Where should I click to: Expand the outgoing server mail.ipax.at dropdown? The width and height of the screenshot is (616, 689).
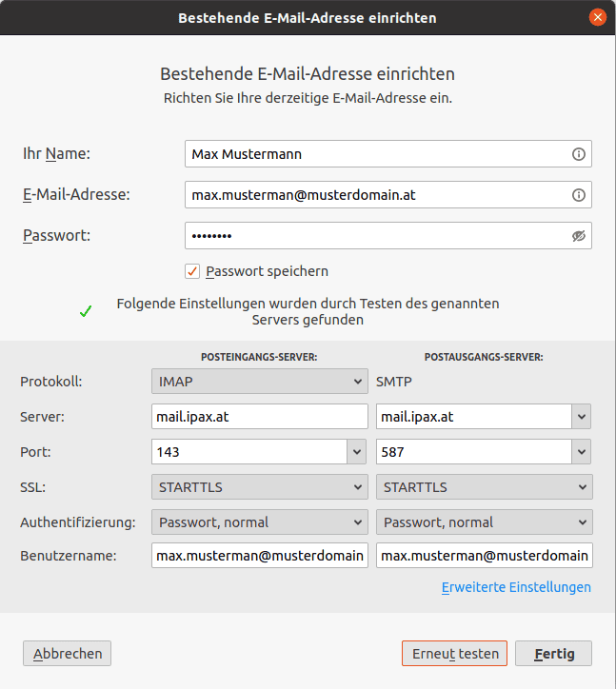tap(582, 417)
